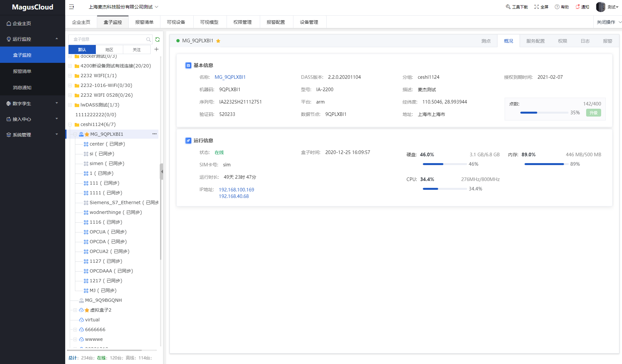Click the virtual cloud box icon
The image size is (622, 364).
[x=81, y=320]
